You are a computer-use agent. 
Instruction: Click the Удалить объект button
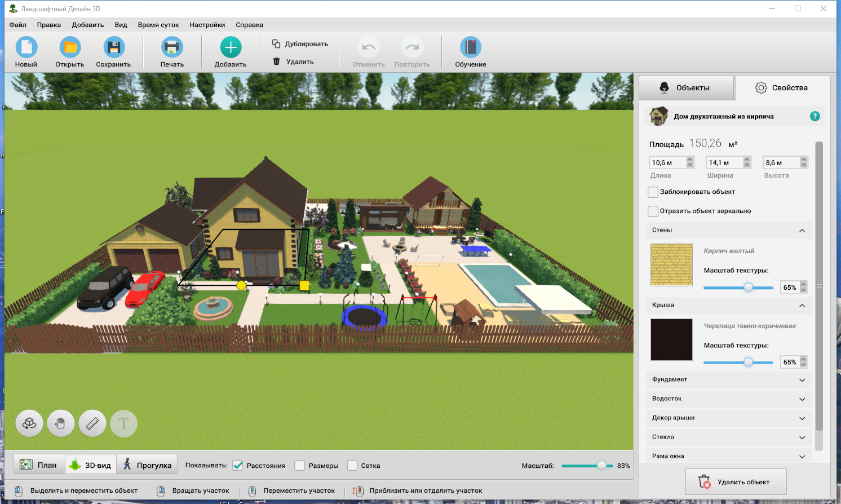pyautogui.click(x=736, y=482)
